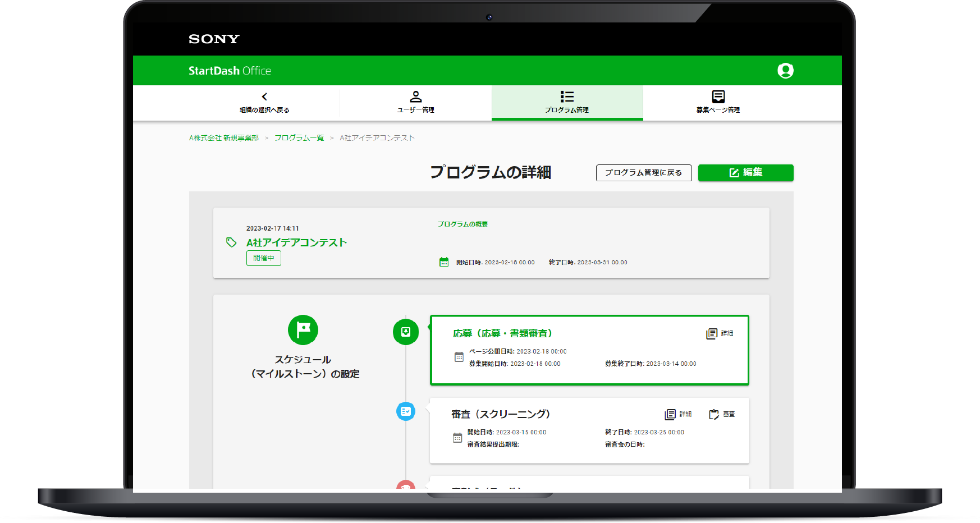Click the SONY logo

[214, 39]
